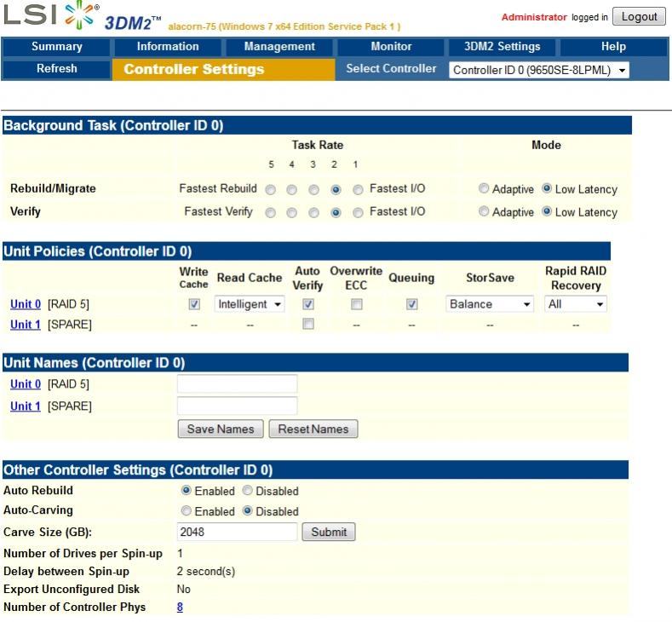This screenshot has height=622, width=672.
Task: Open Unit 1 link in Unit Policies
Action: [26, 325]
